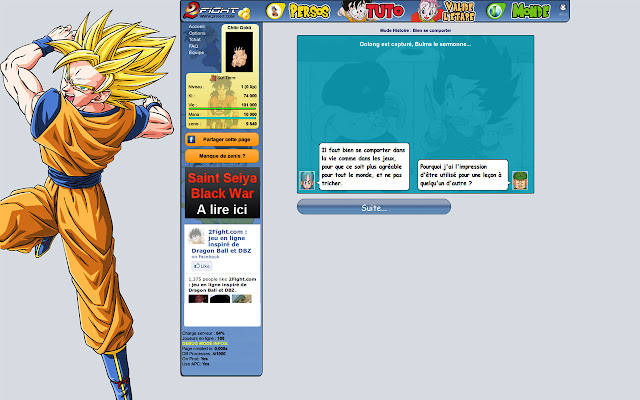Open the Options sidebar link
This screenshot has height=400, width=640.
tap(197, 33)
